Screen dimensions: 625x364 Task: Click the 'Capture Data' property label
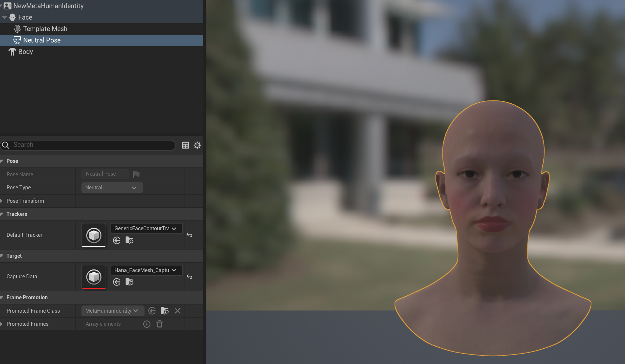[x=22, y=276]
